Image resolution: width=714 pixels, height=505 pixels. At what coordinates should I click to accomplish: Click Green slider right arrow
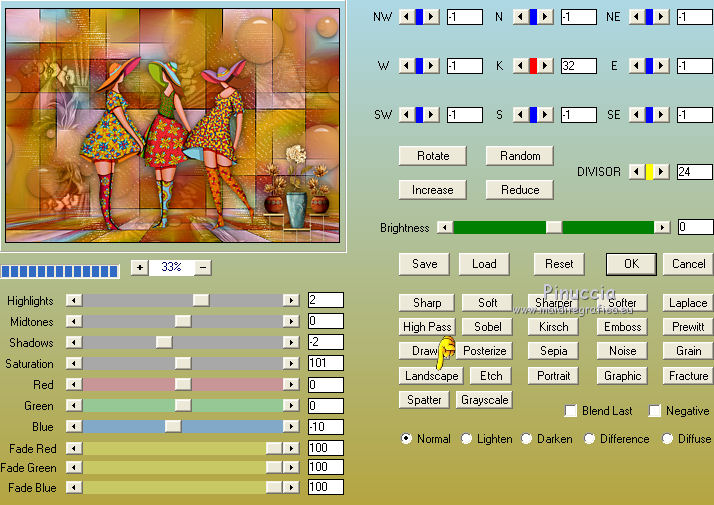pyautogui.click(x=291, y=405)
